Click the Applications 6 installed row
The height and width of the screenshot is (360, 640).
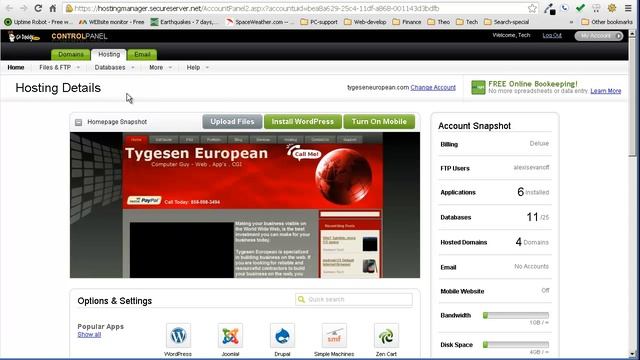(495, 192)
